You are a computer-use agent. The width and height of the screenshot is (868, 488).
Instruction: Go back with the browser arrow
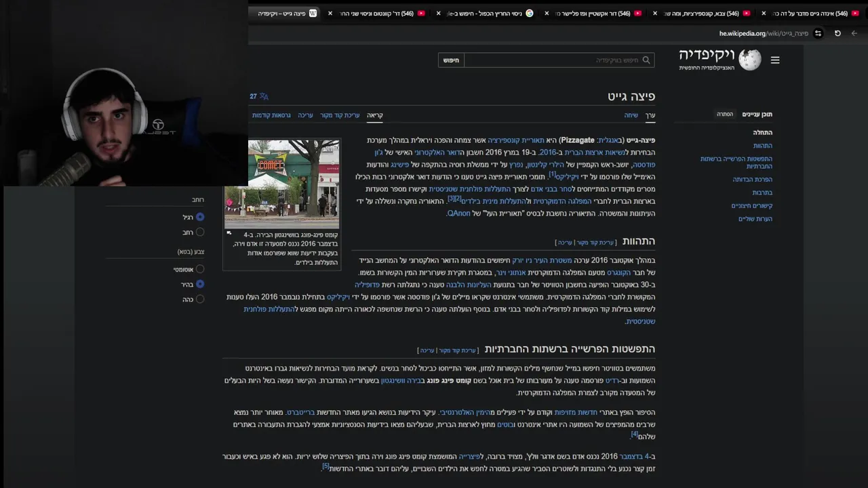tap(854, 33)
